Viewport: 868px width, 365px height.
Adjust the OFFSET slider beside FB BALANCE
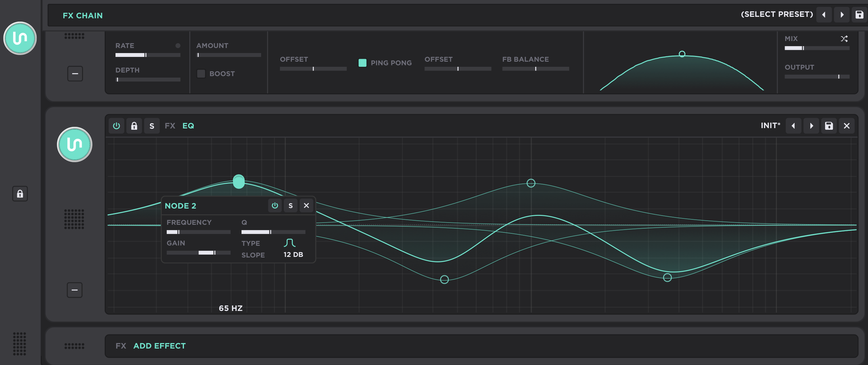(458, 69)
